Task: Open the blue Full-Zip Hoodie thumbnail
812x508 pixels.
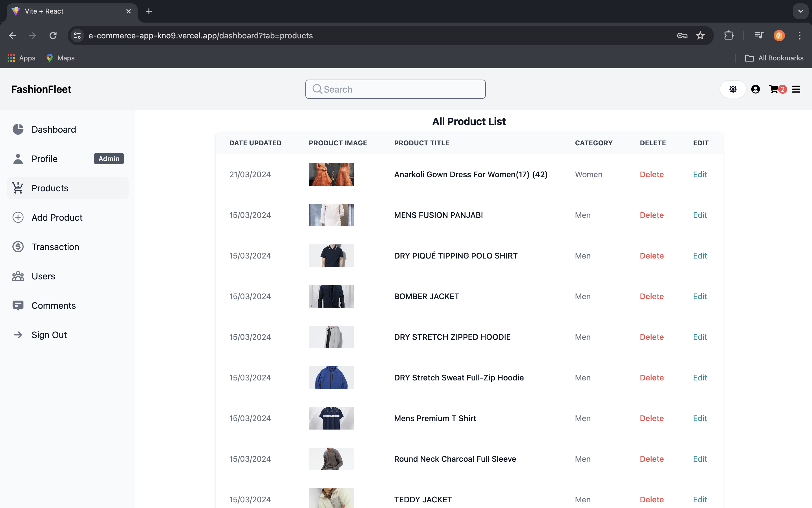Action: (x=331, y=378)
